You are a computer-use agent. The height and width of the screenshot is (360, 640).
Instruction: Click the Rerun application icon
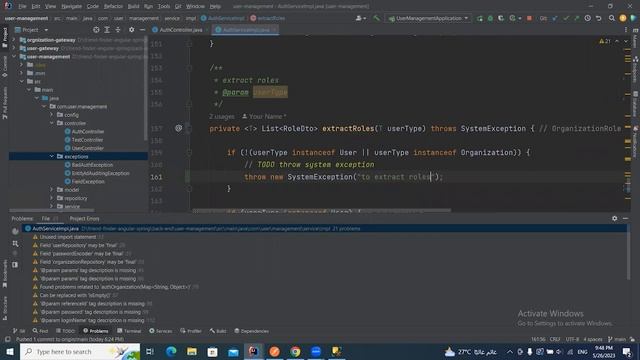(480, 18)
